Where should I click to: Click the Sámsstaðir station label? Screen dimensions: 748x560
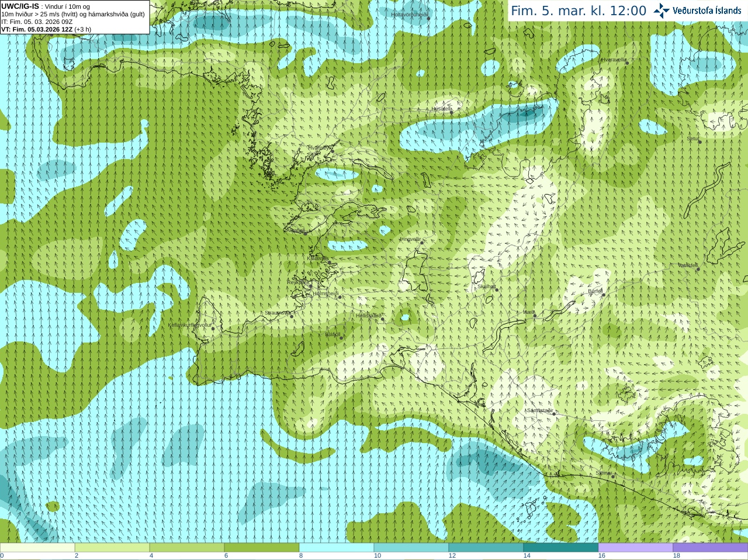click(x=539, y=410)
